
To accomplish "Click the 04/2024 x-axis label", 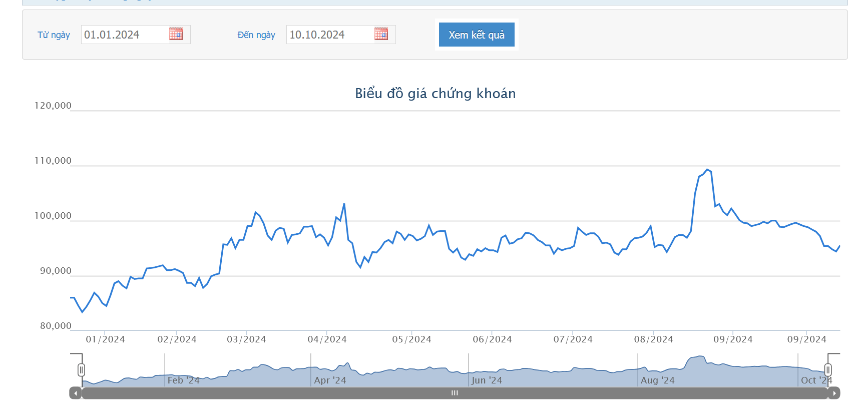I will tap(327, 339).
